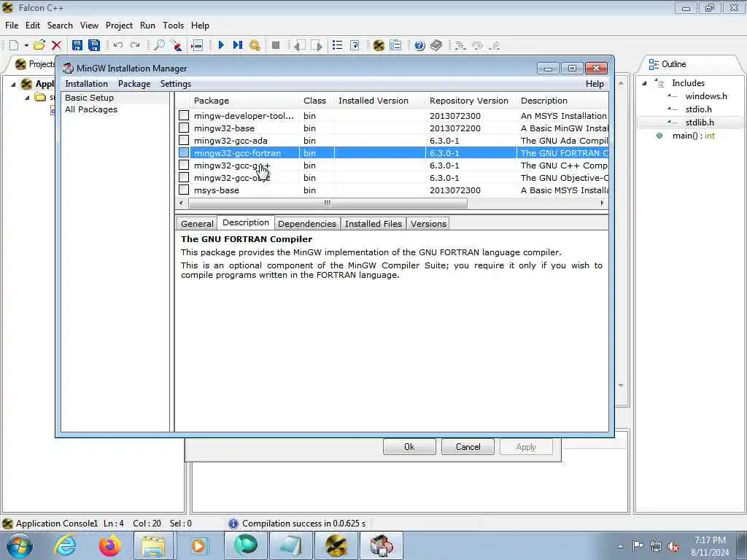Click the muted volume tray icon

point(673,546)
